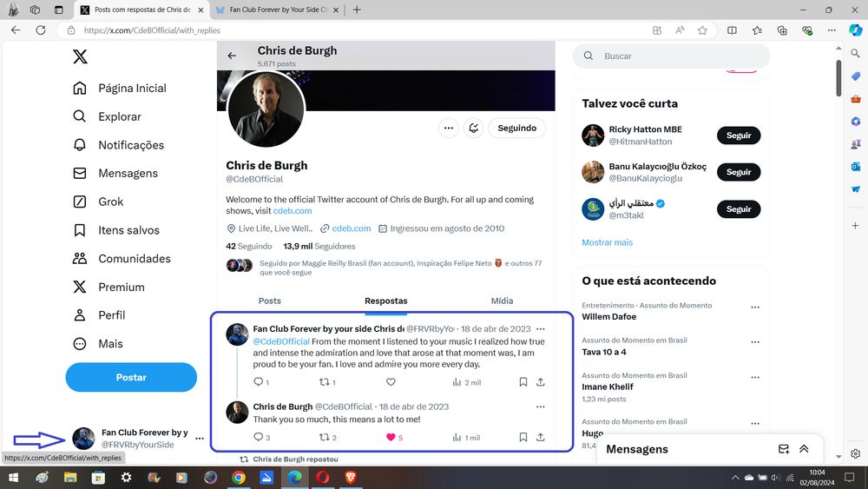The width and height of the screenshot is (868, 489).
Task: Open Windows Start menu
Action: click(x=13, y=478)
